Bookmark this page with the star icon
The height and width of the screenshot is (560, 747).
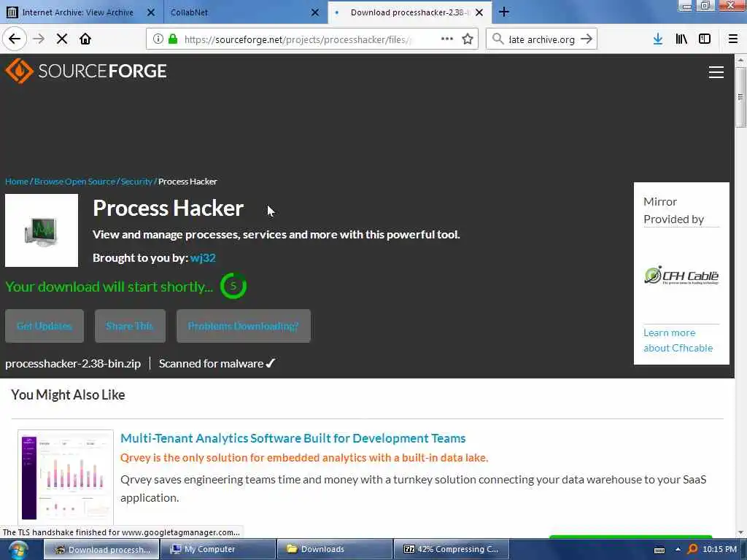tap(468, 39)
